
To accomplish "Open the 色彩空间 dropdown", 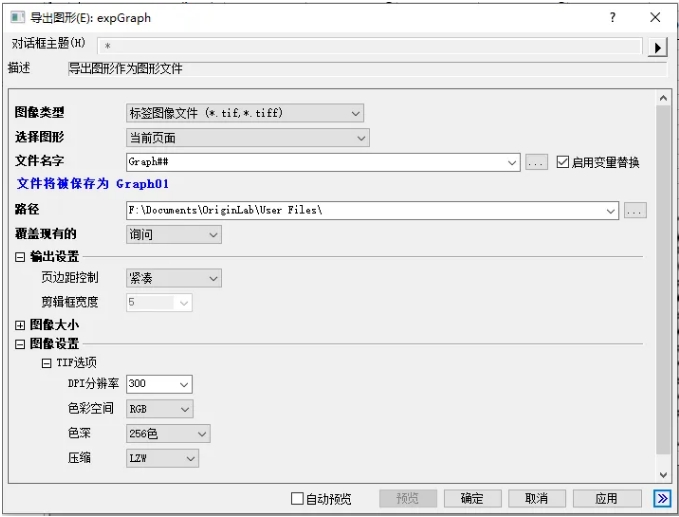I will (159, 409).
